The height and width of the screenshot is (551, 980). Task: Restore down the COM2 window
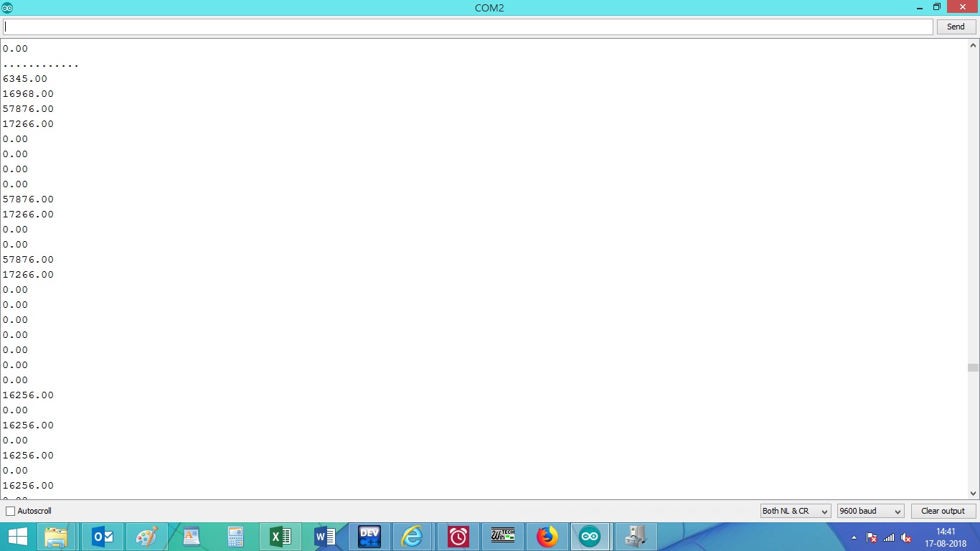point(937,7)
